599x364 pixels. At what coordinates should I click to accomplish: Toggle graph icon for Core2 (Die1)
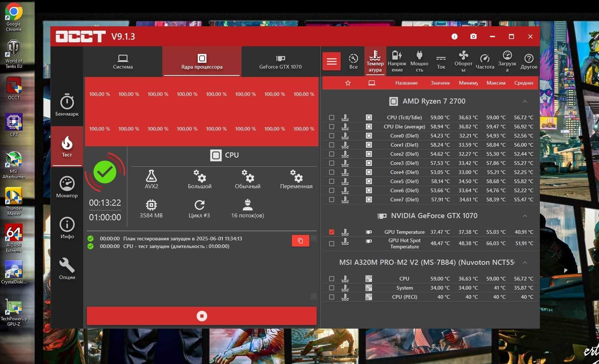(345, 154)
